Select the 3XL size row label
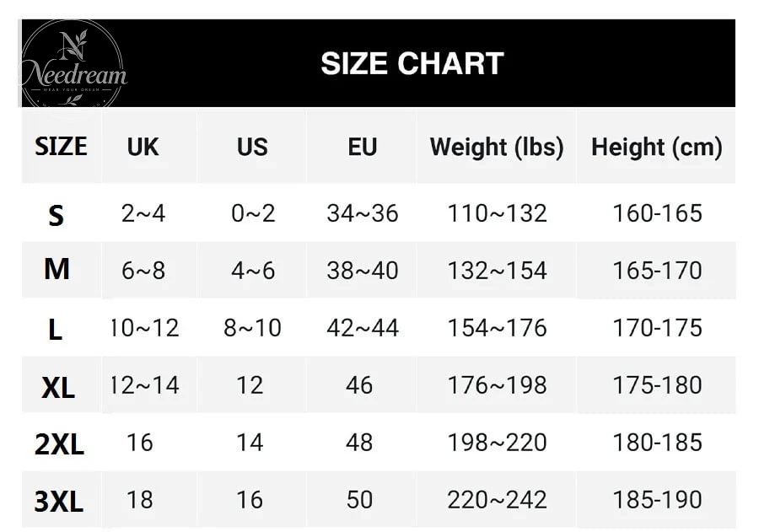 pos(58,502)
